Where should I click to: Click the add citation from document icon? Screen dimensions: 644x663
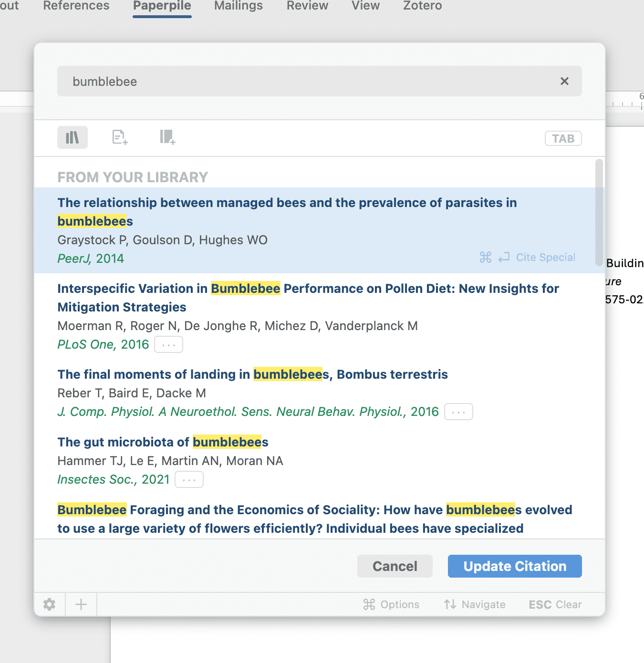pos(120,137)
